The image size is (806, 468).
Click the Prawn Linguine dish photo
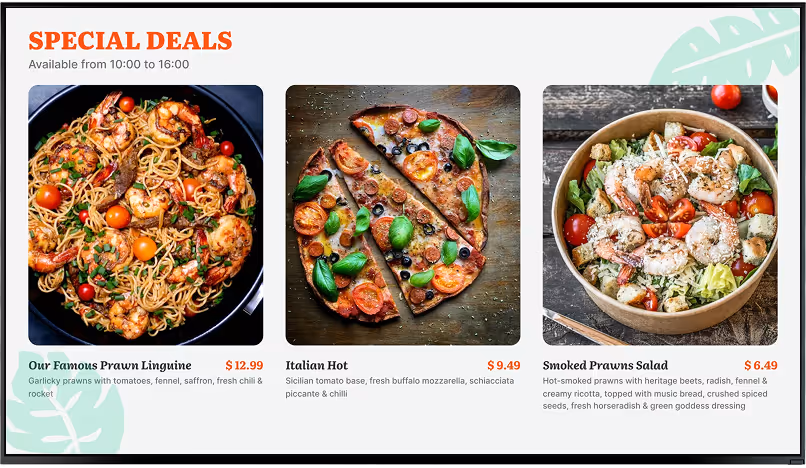[145, 215]
